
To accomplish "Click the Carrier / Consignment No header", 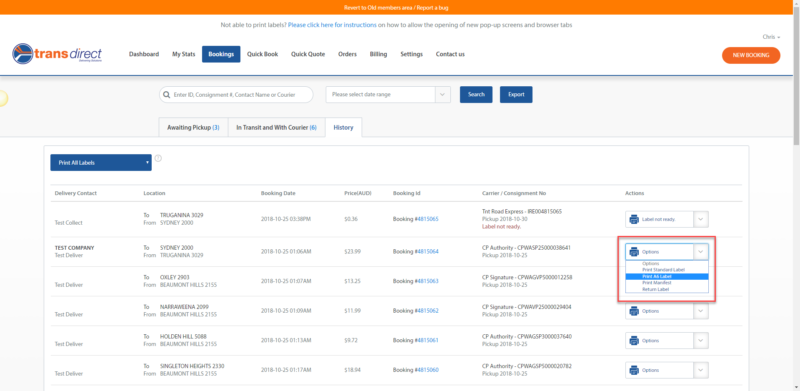I will coord(514,193).
